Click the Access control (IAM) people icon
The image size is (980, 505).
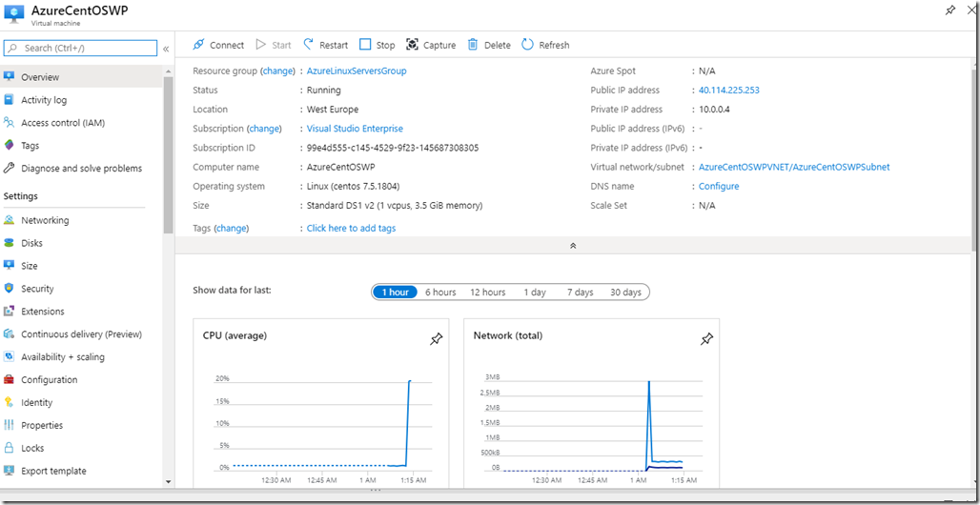[x=9, y=123]
